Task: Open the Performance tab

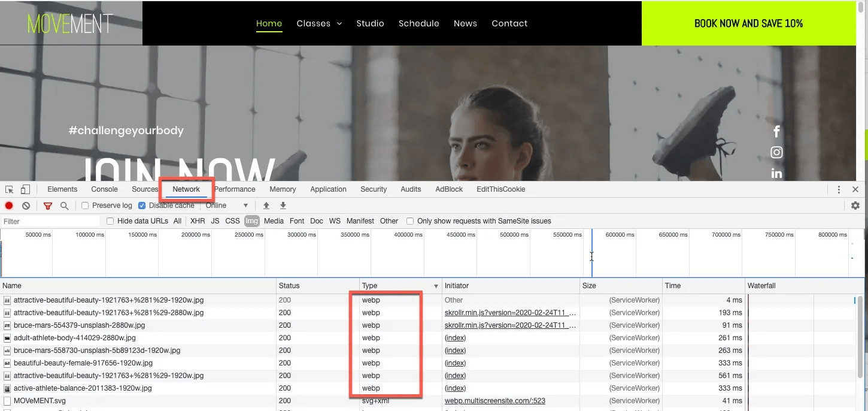Action: 235,189
